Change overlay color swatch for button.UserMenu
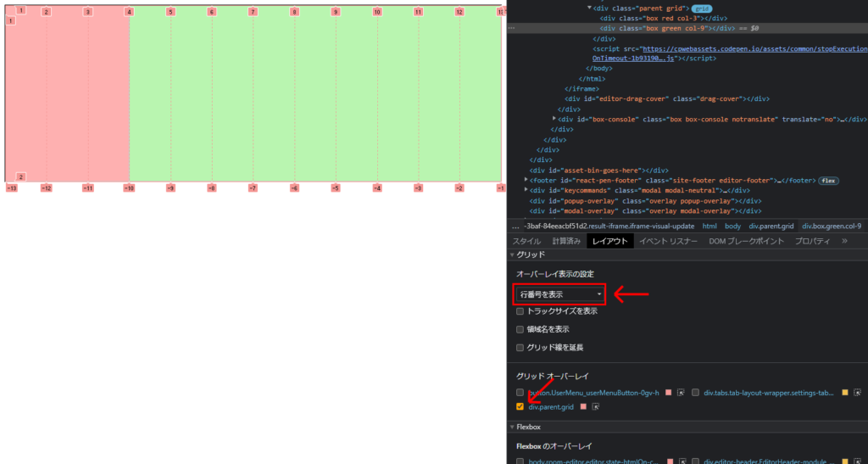 (x=668, y=393)
